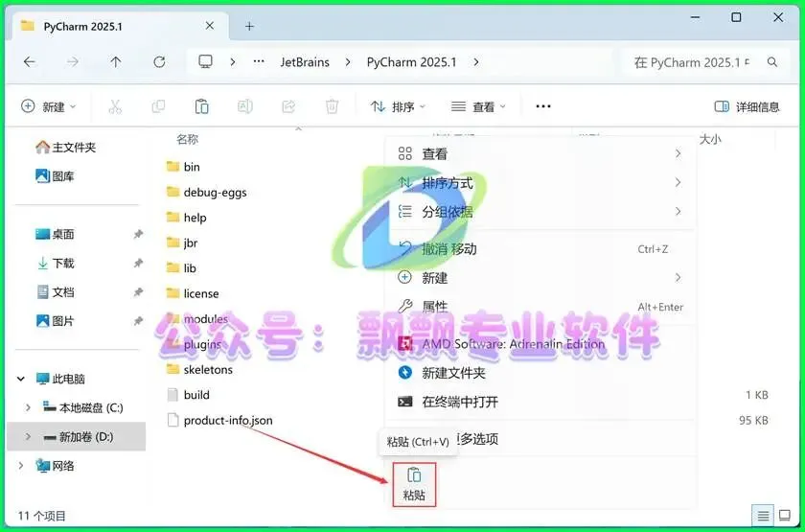Toggle the Details pane button
Screen dimensions: 805x532
(x=747, y=106)
